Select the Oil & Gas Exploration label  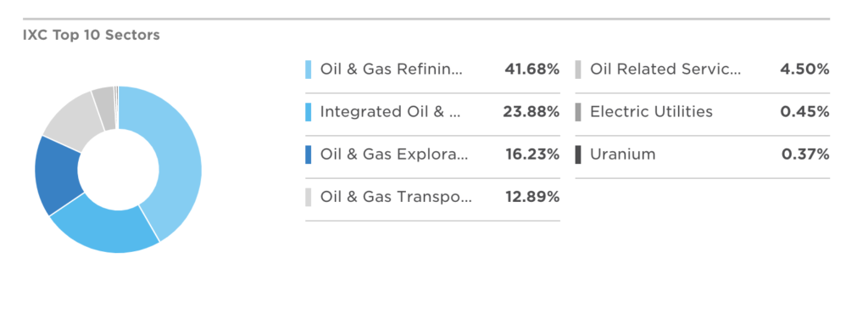click(x=394, y=154)
